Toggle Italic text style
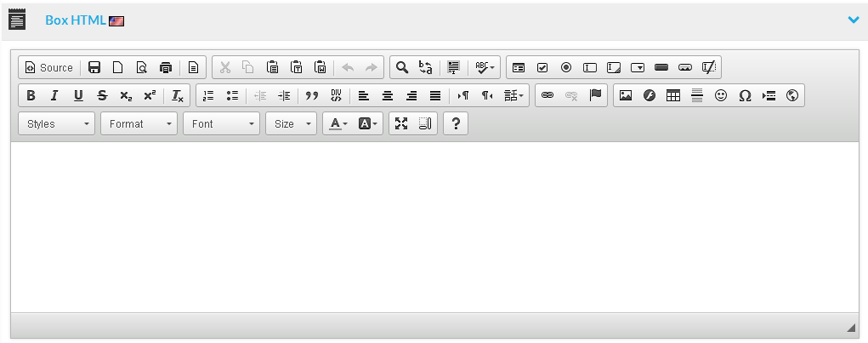The width and height of the screenshot is (868, 343). point(54,95)
